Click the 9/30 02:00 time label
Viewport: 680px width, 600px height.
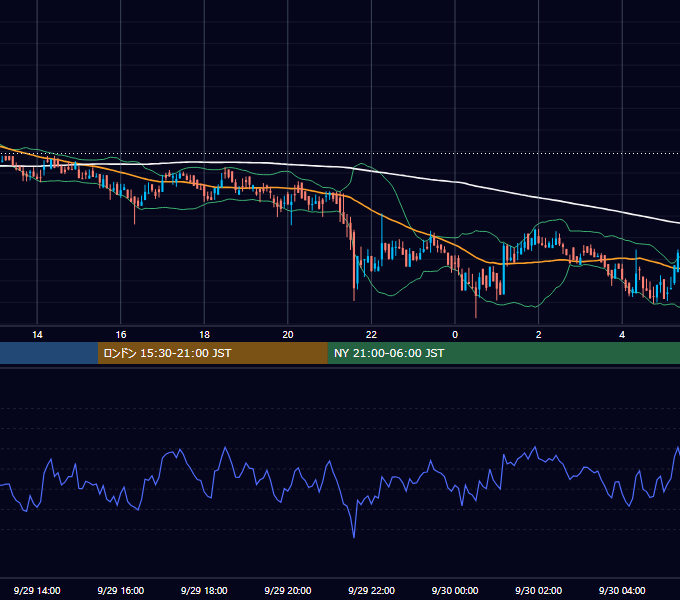point(538,590)
